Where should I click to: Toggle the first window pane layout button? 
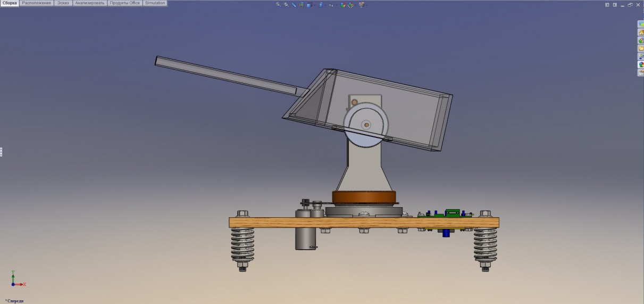pyautogui.click(x=607, y=5)
